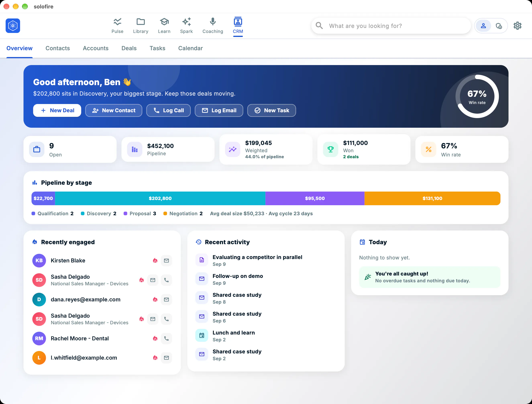Click the $202,800 Discovery bar segment
Screen dimensions: 532x404
click(x=160, y=198)
